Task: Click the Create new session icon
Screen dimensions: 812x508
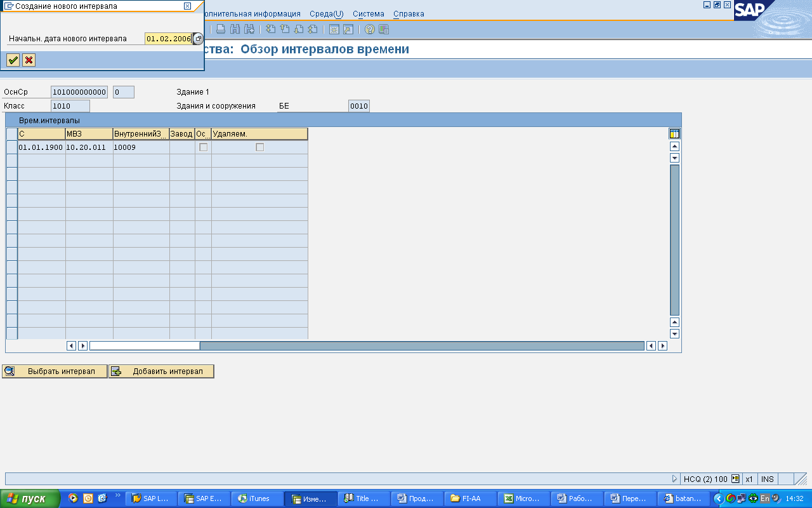Action: pos(334,29)
